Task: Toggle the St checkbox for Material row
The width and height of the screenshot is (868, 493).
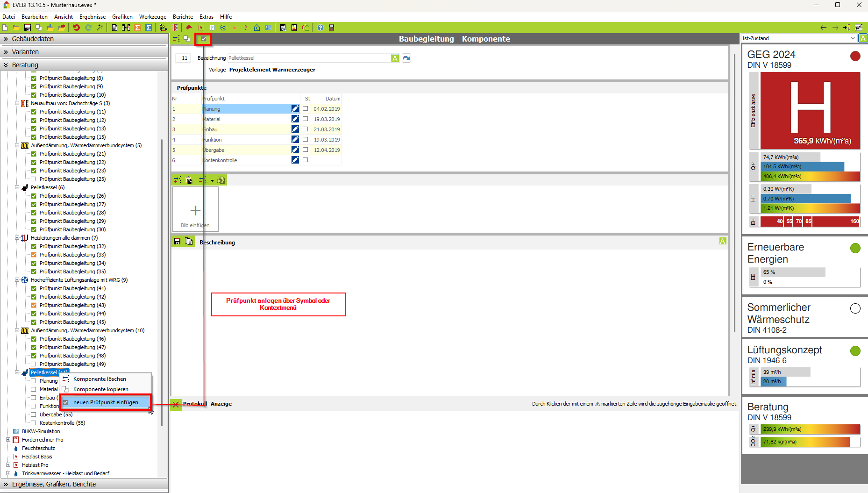Action: click(x=306, y=119)
